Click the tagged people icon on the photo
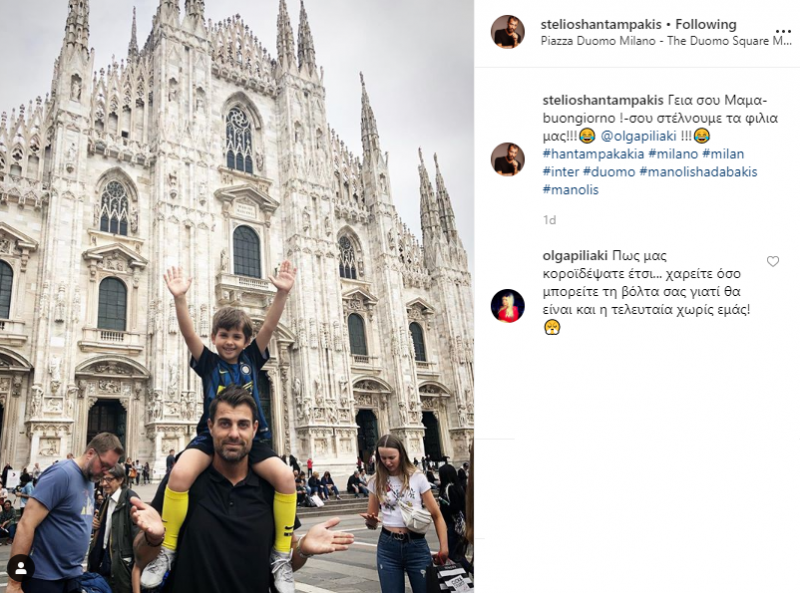 click(x=21, y=569)
